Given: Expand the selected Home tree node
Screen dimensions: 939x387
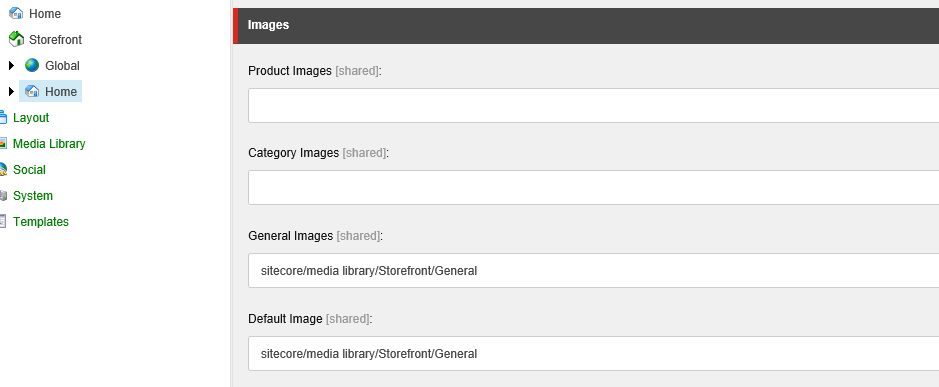Looking at the screenshot, I should (x=11, y=92).
